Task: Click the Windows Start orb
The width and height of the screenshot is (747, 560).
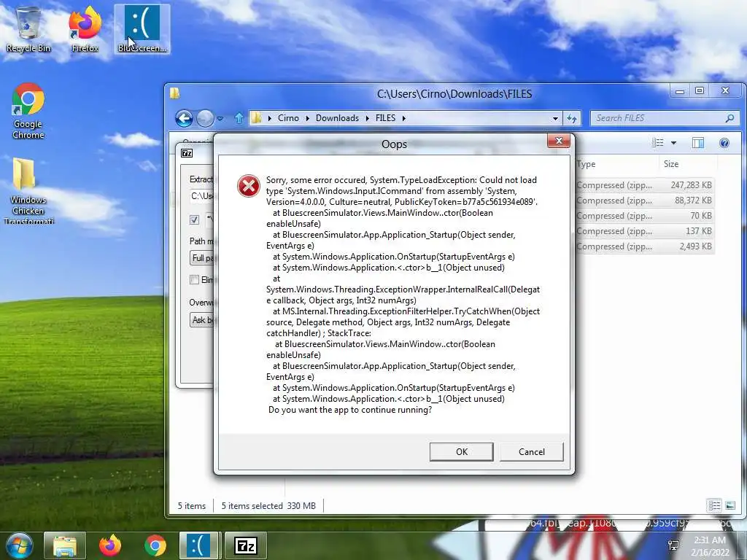Action: [x=20, y=545]
